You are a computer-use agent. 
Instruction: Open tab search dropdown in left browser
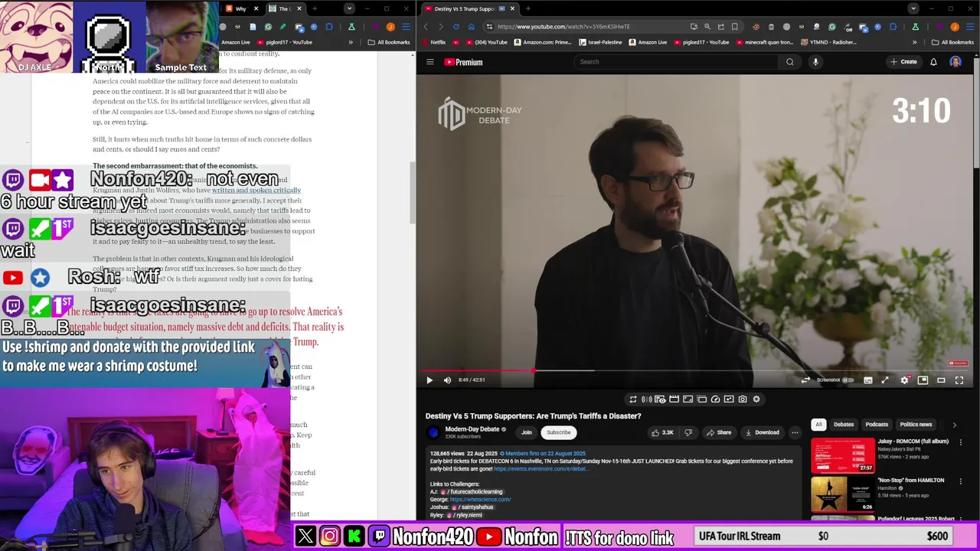349,8
